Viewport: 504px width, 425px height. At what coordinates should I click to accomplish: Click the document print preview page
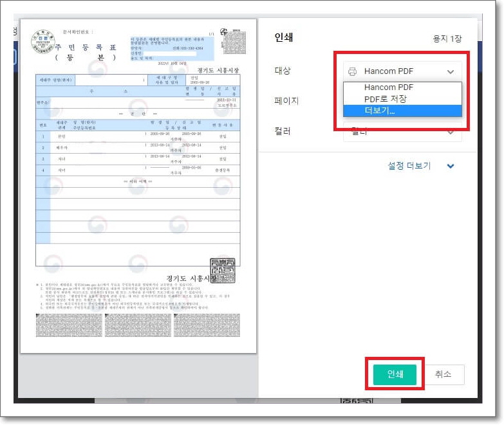click(138, 186)
